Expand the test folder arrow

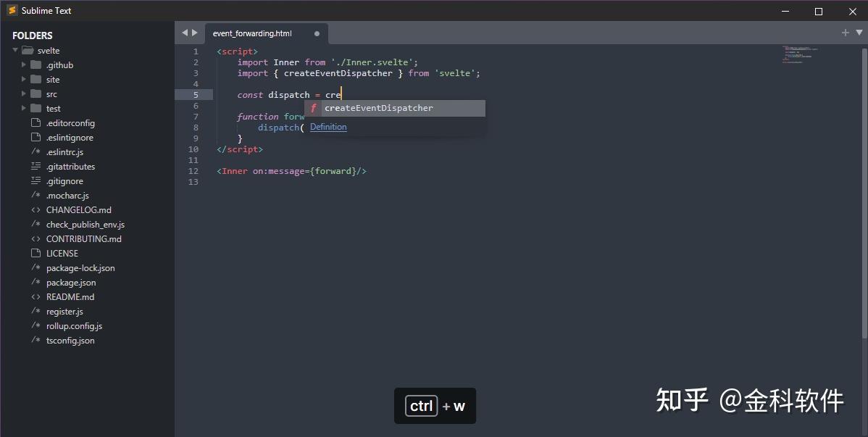(23, 108)
